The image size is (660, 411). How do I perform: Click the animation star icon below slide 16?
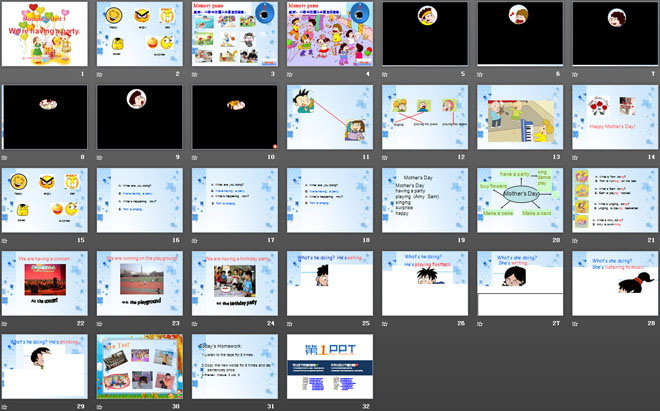tap(100, 240)
